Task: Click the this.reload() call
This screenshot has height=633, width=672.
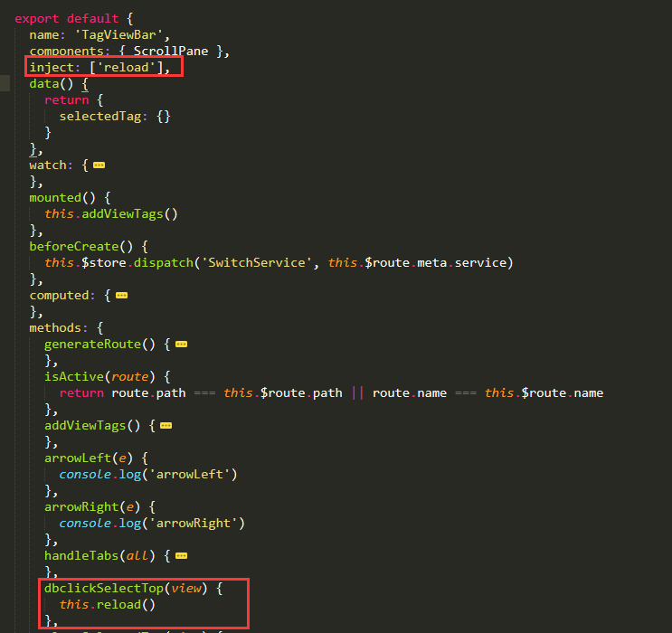Action: [107, 605]
